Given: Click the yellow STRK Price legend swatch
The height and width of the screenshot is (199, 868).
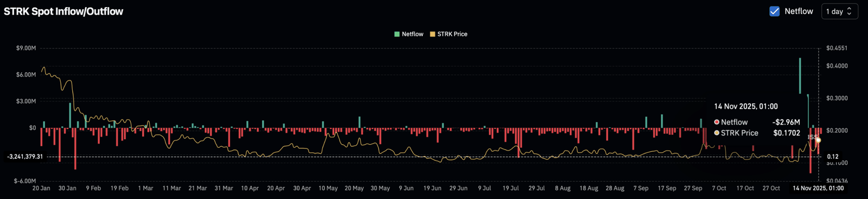Looking at the screenshot, I should pos(432,34).
